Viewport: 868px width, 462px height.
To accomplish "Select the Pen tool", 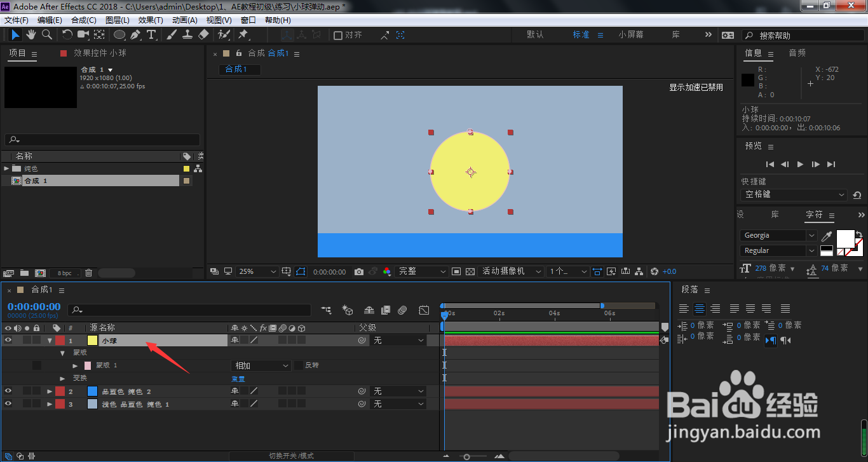I will (135, 34).
